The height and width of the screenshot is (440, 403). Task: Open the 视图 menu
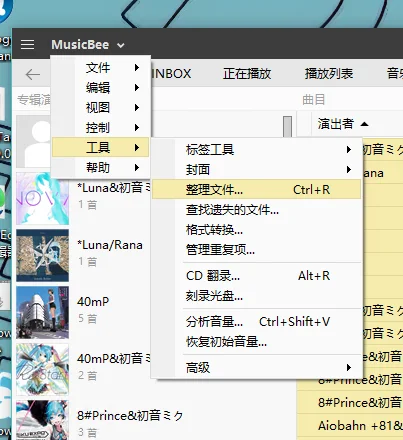click(x=101, y=108)
